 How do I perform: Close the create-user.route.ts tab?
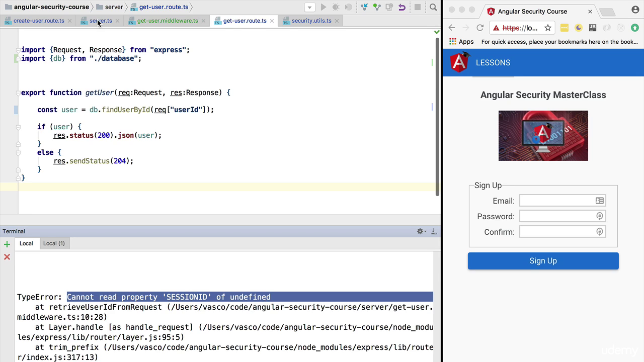coord(69,21)
